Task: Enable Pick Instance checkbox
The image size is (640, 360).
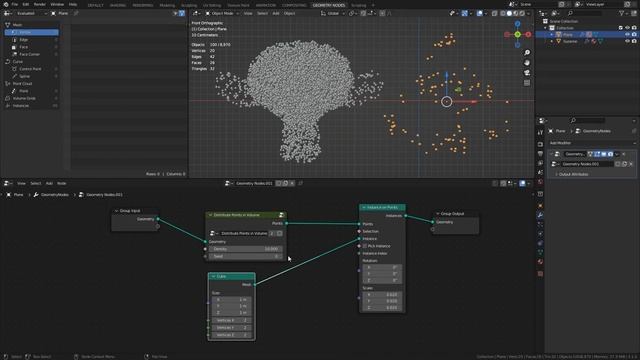Action: coord(365,246)
